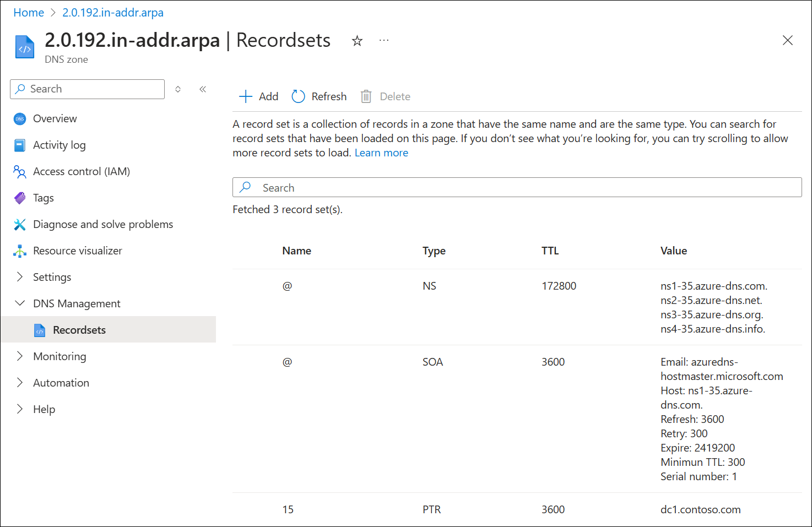Select the Recordsets menu item
Screen dimensions: 812x527
[x=79, y=330]
